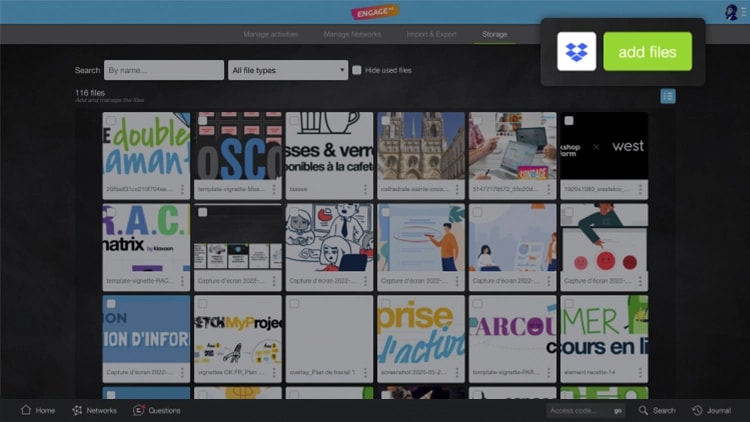Open options for the blue 'D'INFOR' capture
Image resolution: width=750 pixels, height=422 pixels.
click(x=182, y=372)
